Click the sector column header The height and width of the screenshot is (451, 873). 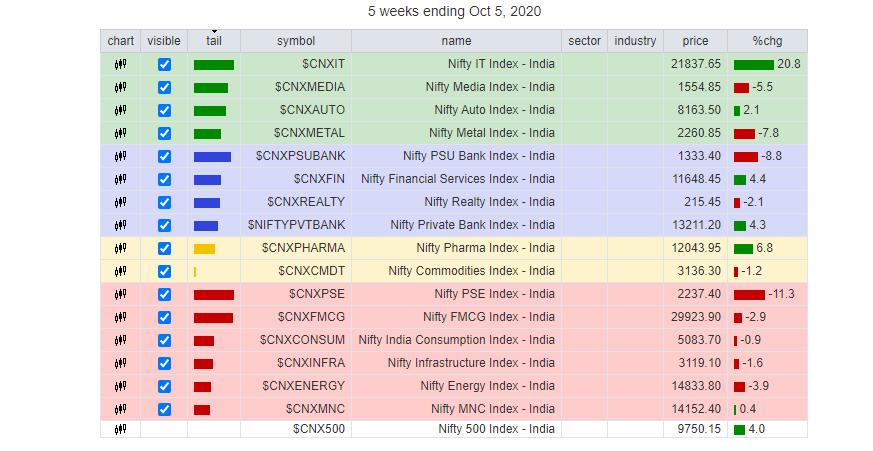[584, 41]
